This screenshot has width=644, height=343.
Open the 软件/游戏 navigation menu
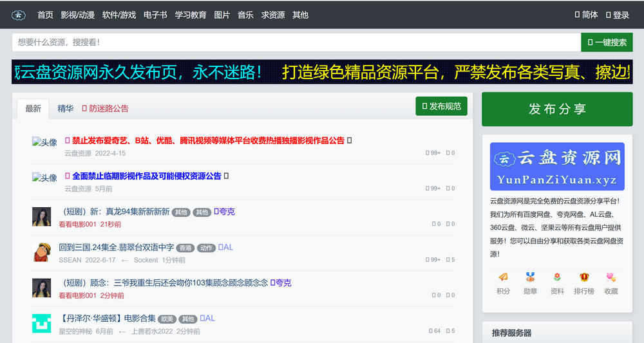point(119,15)
